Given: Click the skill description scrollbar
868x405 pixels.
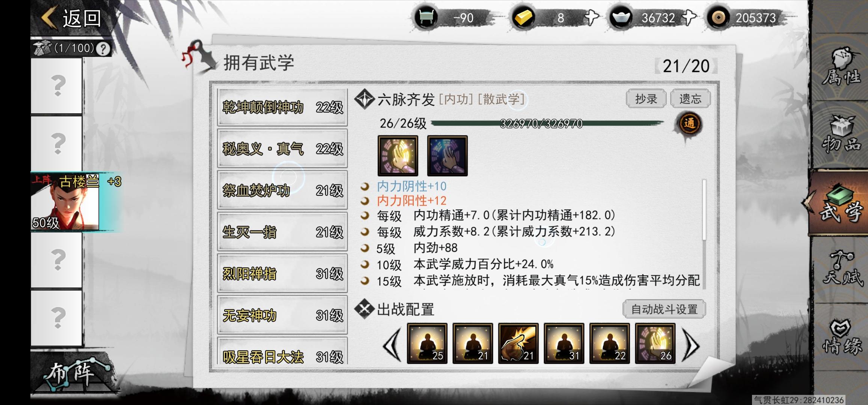Looking at the screenshot, I should (x=704, y=210).
